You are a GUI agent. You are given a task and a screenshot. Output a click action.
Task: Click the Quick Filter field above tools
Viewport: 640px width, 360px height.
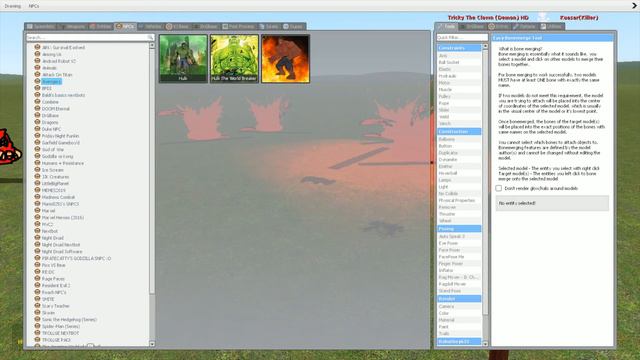[x=462, y=37]
